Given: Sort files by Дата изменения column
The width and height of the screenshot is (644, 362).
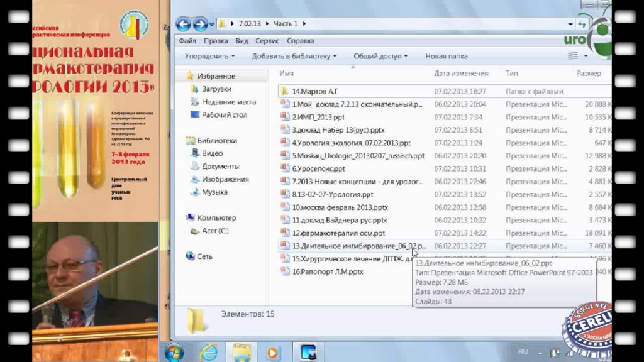Looking at the screenshot, I should (x=461, y=74).
